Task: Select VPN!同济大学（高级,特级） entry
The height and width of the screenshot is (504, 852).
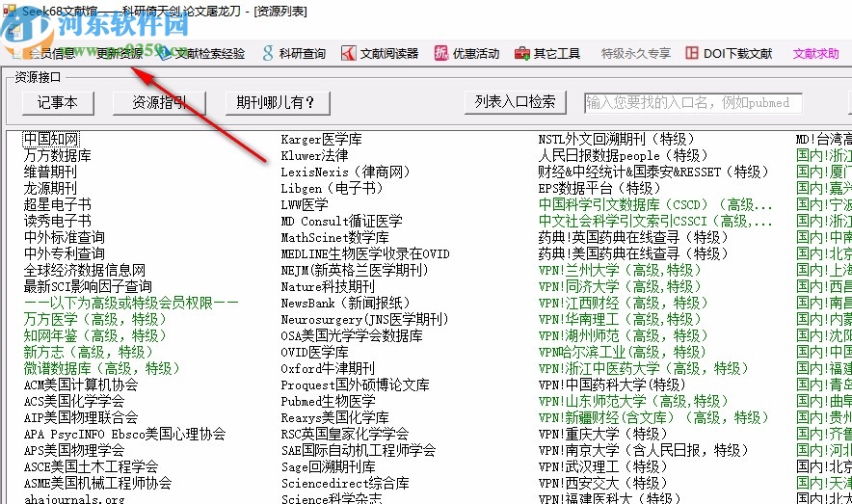Action: pyautogui.click(x=620, y=287)
